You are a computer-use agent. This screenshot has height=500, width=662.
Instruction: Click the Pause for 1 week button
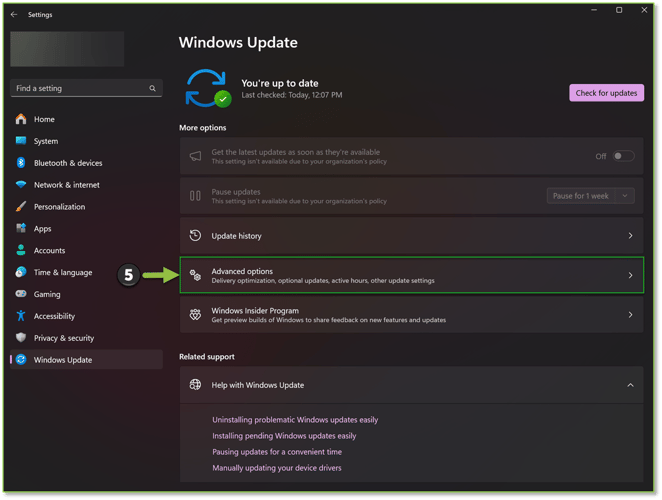tap(581, 196)
